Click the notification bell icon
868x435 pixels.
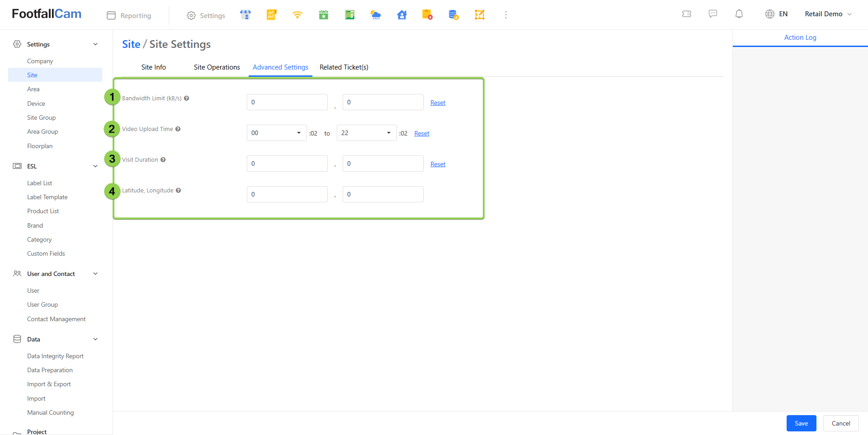click(739, 14)
